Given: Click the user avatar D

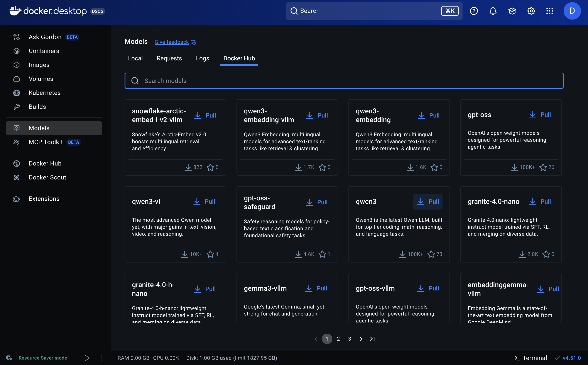Looking at the screenshot, I should [x=572, y=11].
